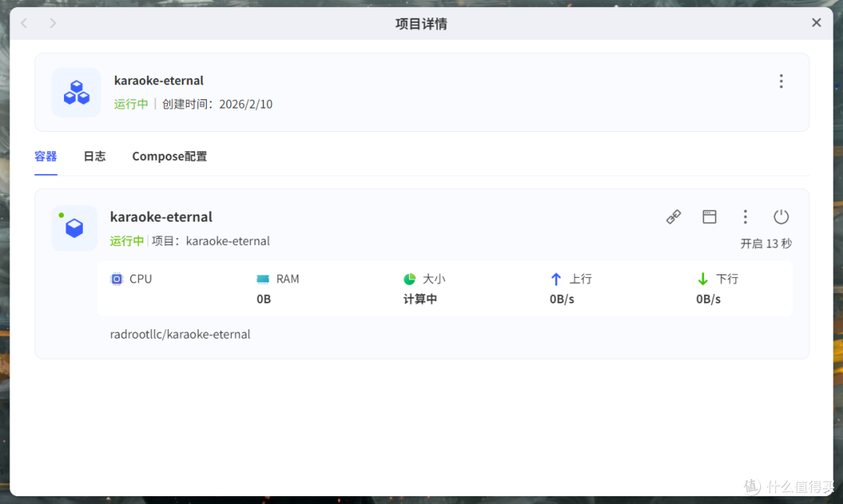Click the RAM memory icon

click(x=263, y=279)
